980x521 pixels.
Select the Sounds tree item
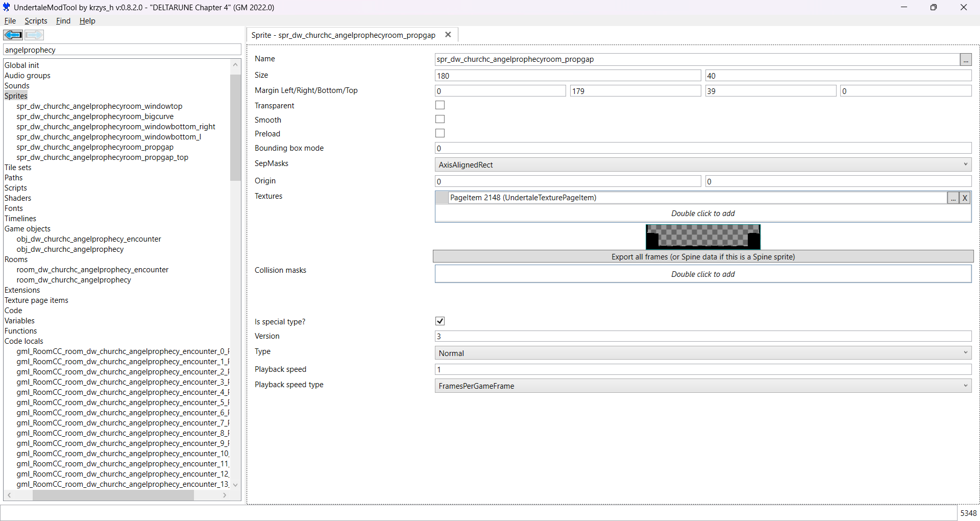pyautogui.click(x=17, y=86)
